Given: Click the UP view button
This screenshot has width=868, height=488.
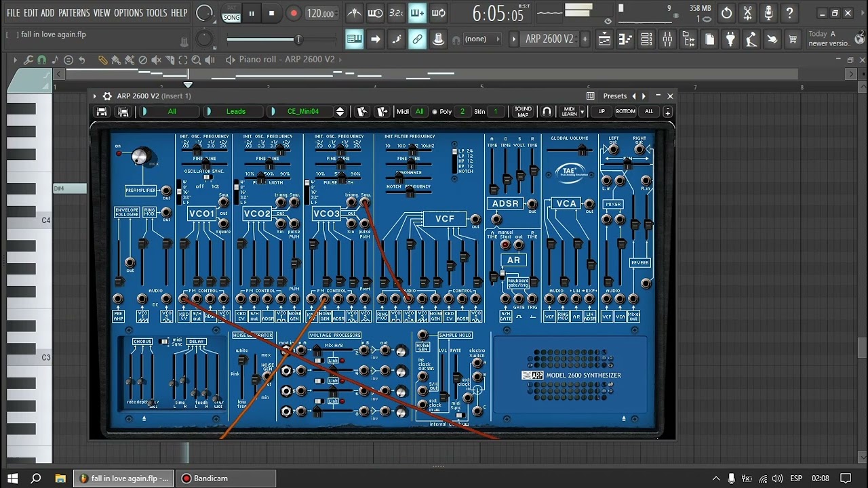Looking at the screenshot, I should pos(601,112).
